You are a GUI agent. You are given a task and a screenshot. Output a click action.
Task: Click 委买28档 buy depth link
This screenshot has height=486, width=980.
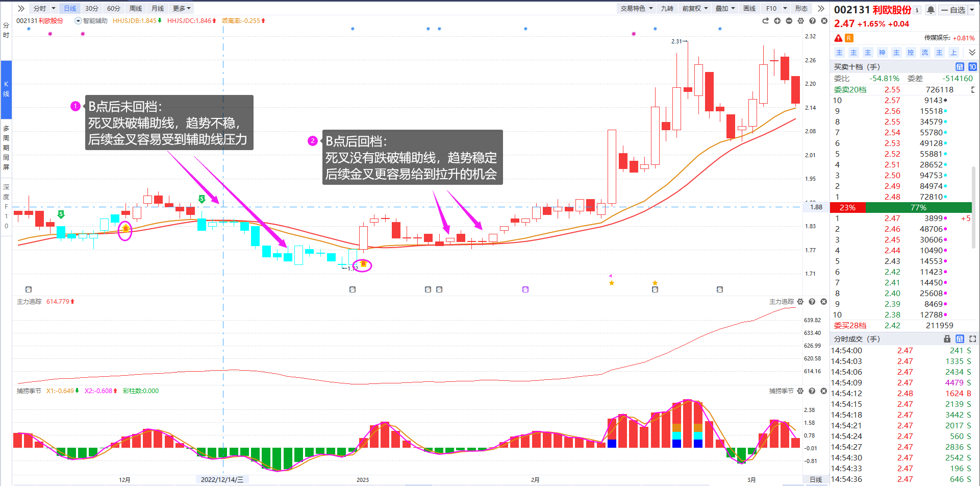tap(850, 326)
